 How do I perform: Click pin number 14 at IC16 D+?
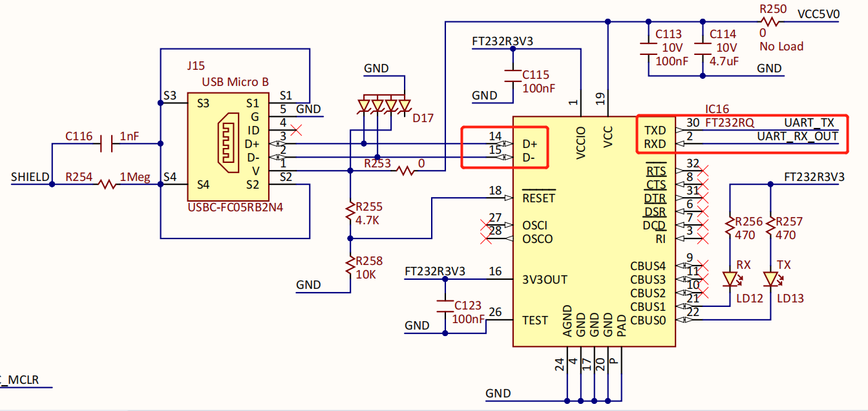pos(495,136)
